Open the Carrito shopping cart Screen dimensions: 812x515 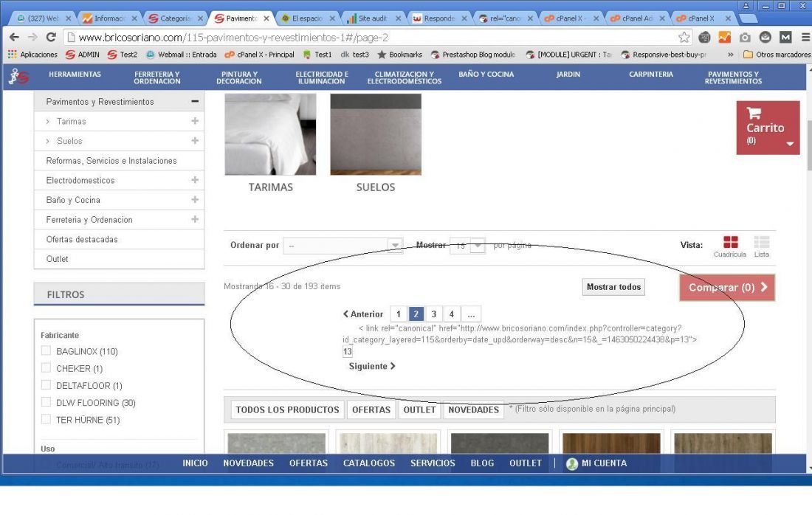(x=768, y=128)
